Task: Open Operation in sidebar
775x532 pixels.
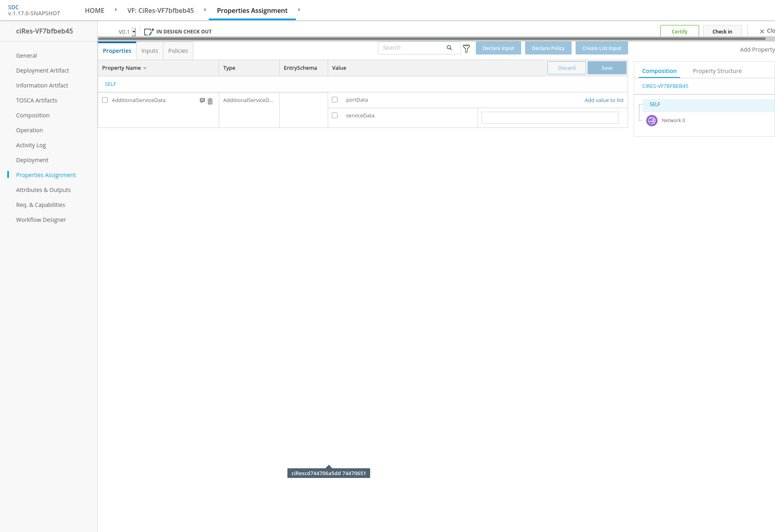Action: 29,130
